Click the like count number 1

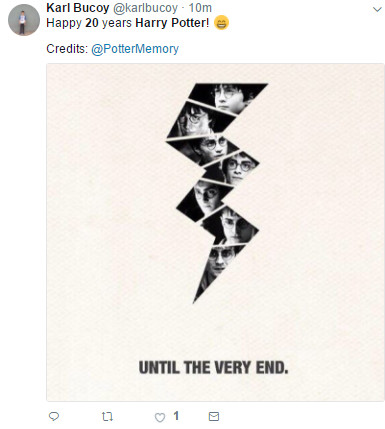pyautogui.click(x=176, y=416)
